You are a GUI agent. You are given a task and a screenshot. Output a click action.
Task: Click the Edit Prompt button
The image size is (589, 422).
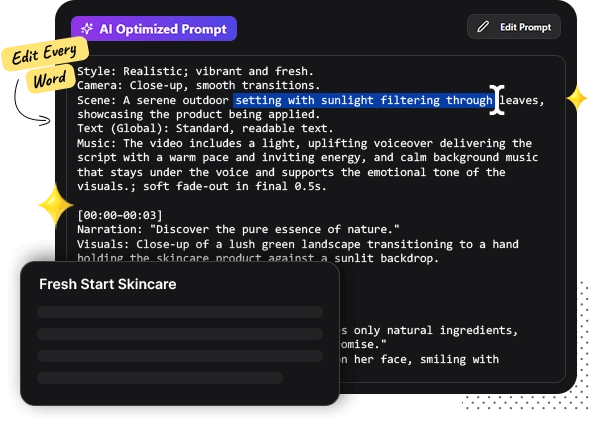[513, 27]
